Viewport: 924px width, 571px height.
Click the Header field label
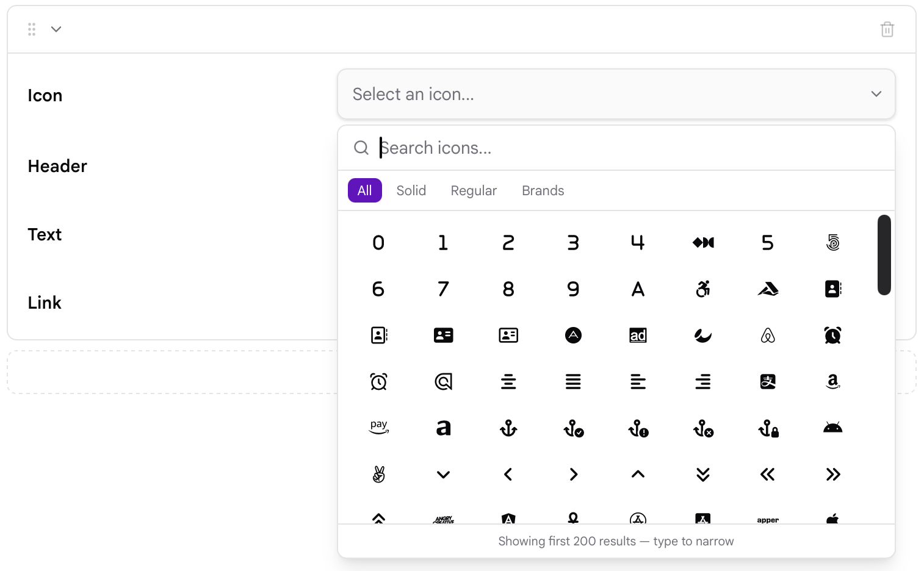click(57, 166)
